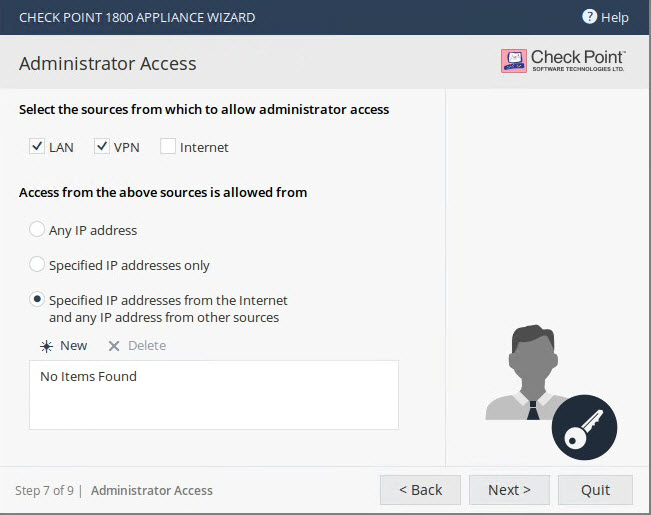Click the New label to add address

[x=73, y=346]
